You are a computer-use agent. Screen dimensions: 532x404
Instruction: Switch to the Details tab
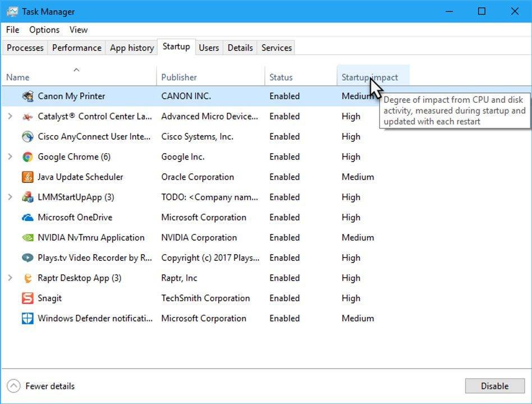coord(240,48)
